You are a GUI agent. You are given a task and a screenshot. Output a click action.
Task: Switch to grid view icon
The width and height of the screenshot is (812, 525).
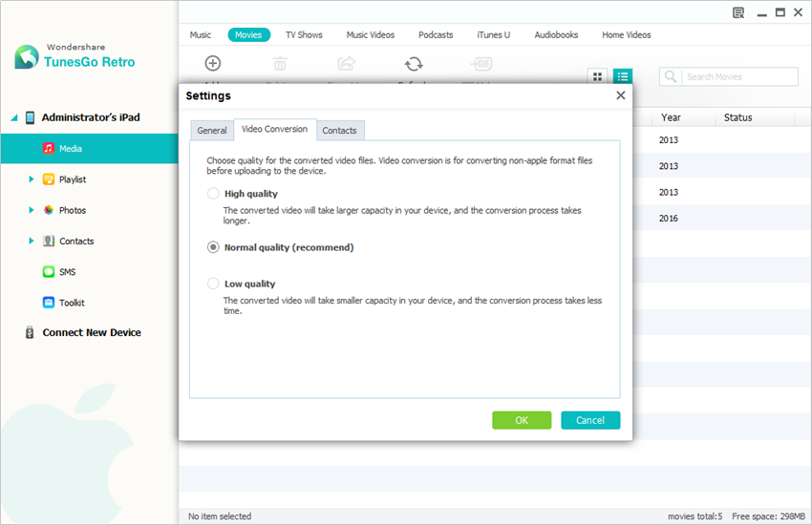[598, 76]
